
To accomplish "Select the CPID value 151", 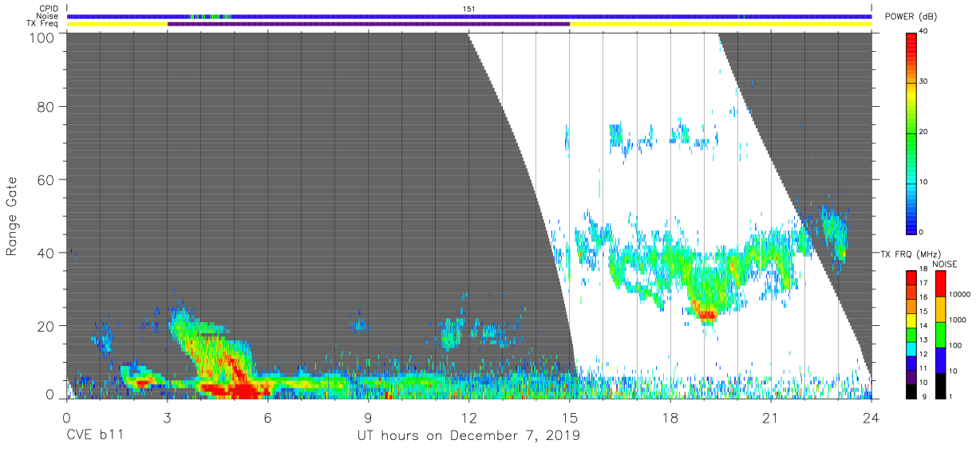I will coord(468,8).
